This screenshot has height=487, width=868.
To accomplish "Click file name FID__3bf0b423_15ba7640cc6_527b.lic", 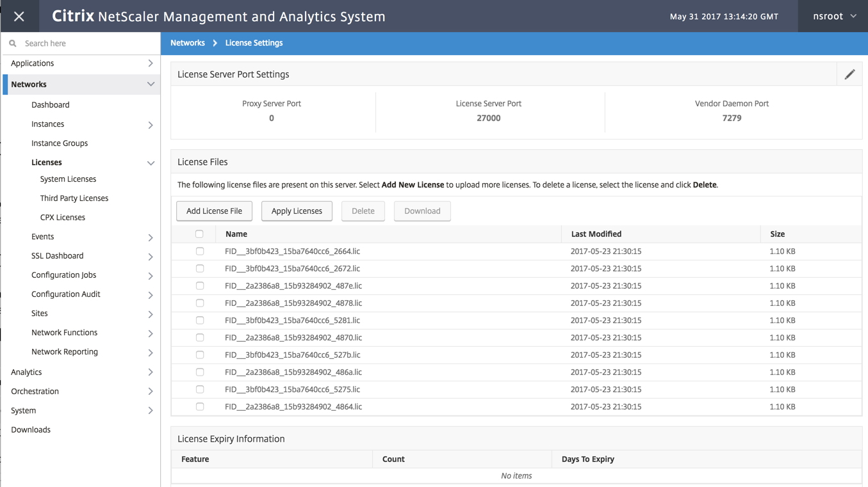I will click(x=292, y=355).
